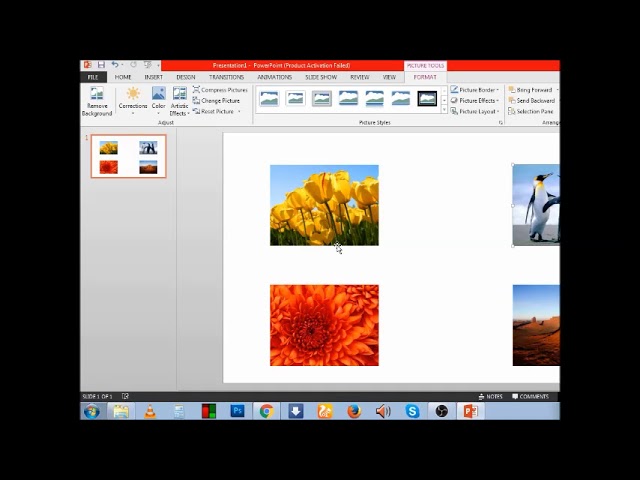This screenshot has width=640, height=480.
Task: Switch to the INSERT tab
Action: [x=153, y=77]
